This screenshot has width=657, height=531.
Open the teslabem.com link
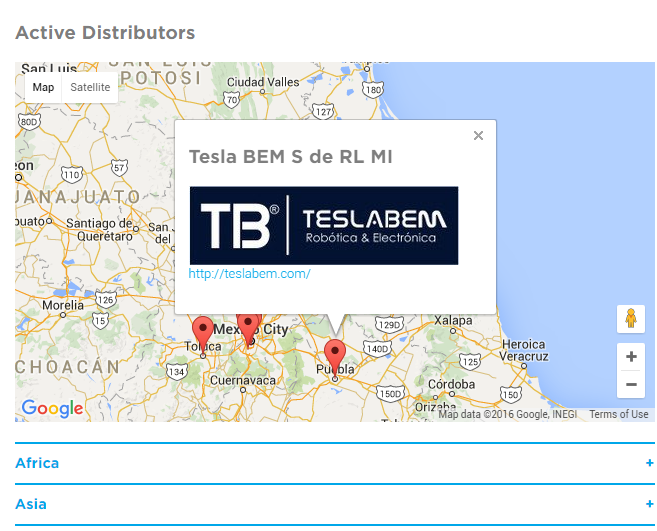point(249,274)
